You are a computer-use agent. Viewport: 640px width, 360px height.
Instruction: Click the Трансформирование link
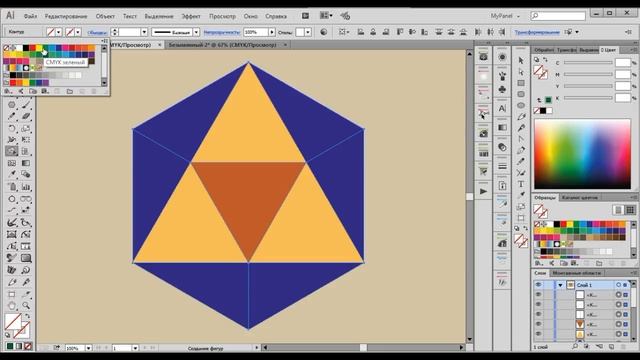tap(537, 32)
